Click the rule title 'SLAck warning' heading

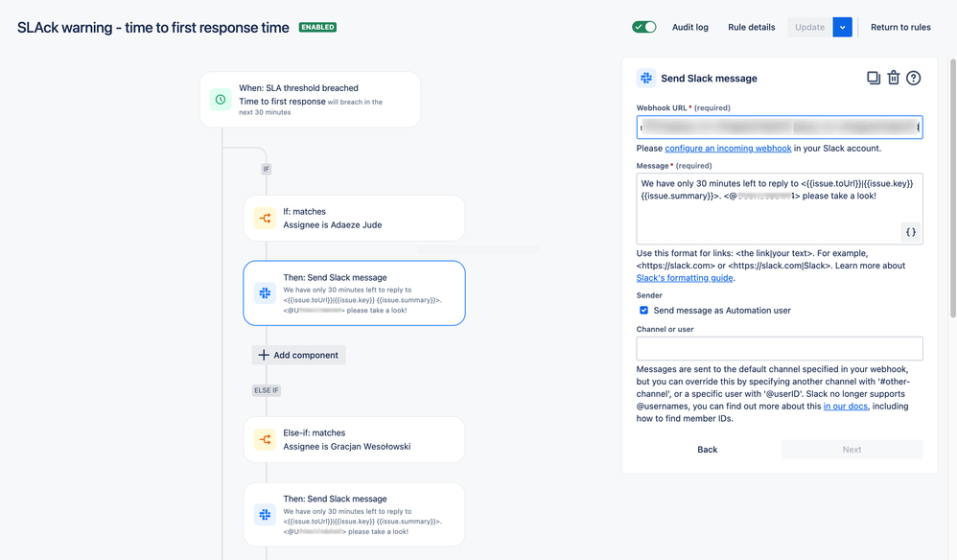[x=153, y=28]
